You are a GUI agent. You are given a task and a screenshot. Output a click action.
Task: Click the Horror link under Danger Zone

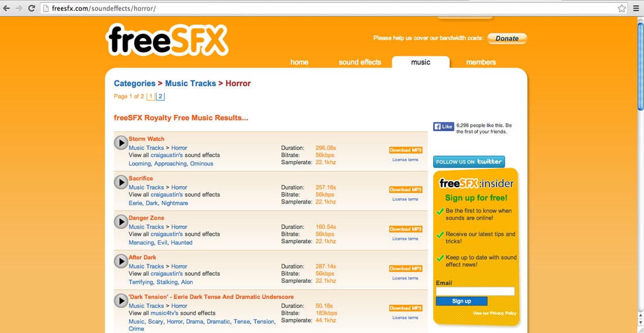point(179,226)
